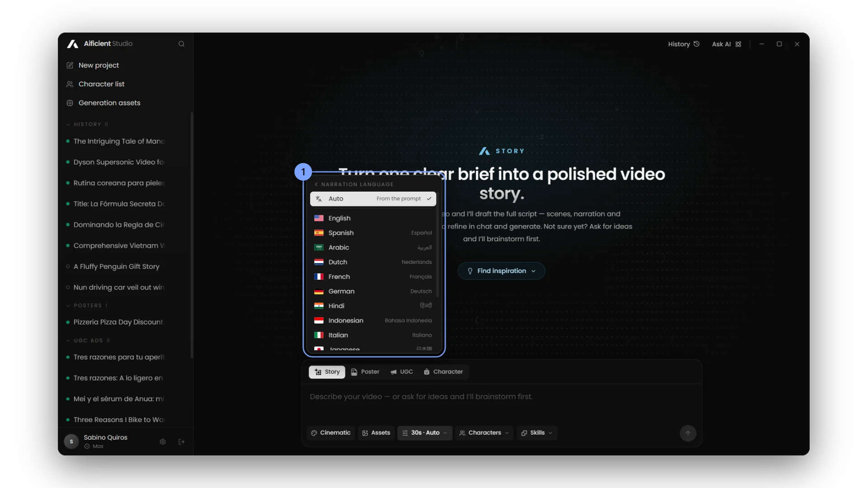Open A Fluffy Penguin Gift Story

click(116, 267)
